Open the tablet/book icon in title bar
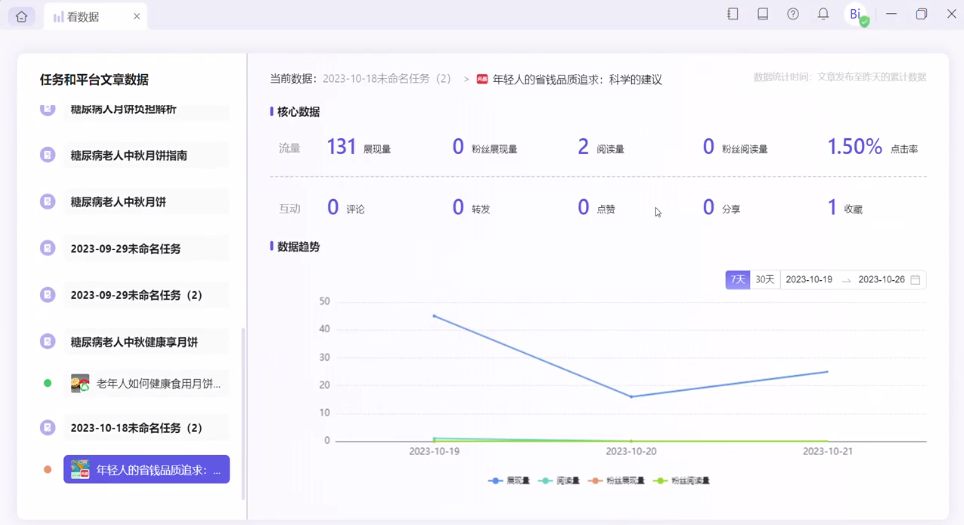Screen dimensions: 964x525 762,14
